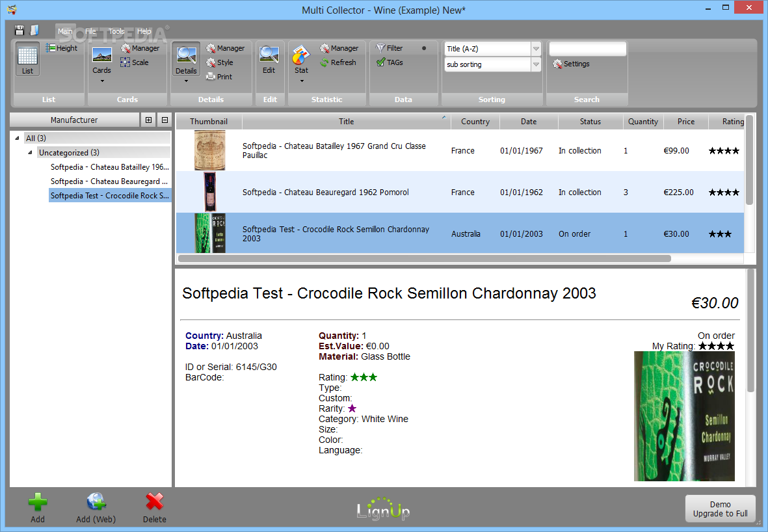Print the details page

click(219, 77)
